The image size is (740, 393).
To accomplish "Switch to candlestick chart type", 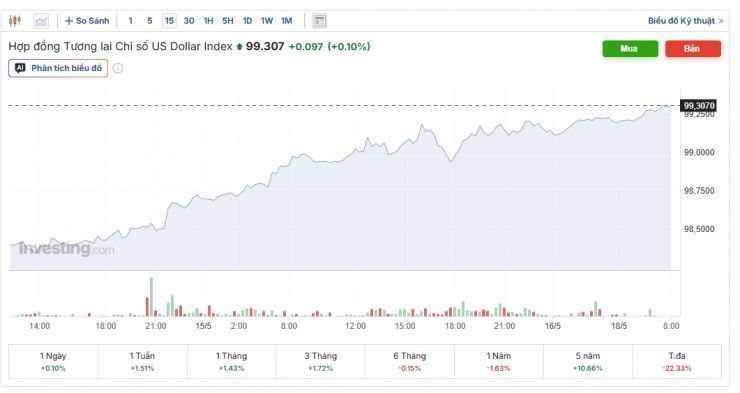I will tap(15, 21).
